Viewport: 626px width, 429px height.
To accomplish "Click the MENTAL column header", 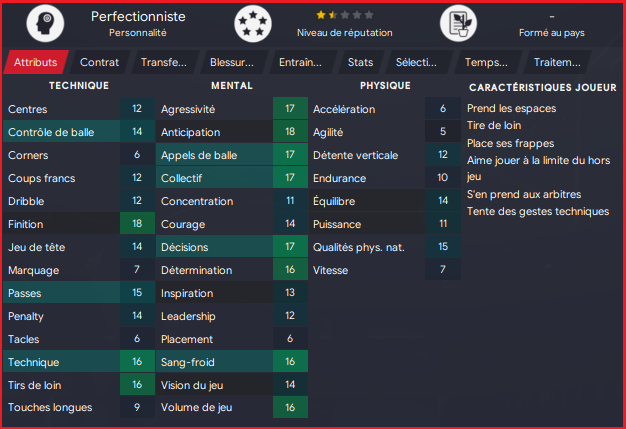I will [x=232, y=86].
